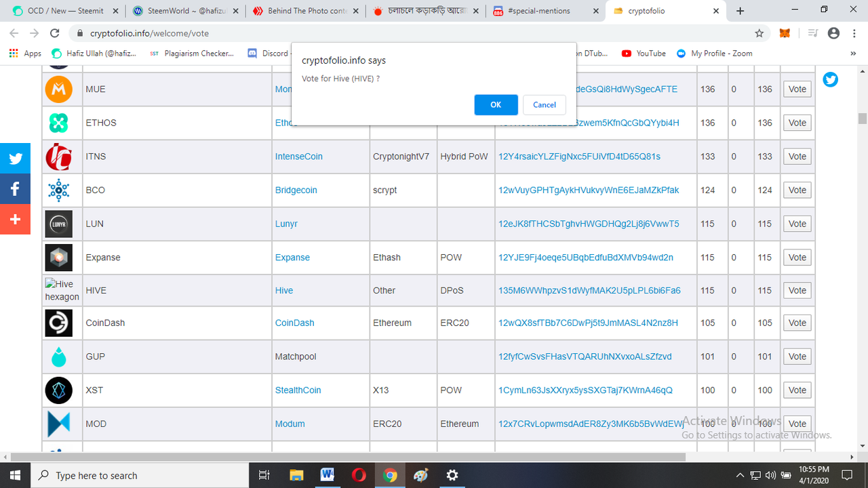
Task: Open the Hive coin link
Action: (284, 291)
